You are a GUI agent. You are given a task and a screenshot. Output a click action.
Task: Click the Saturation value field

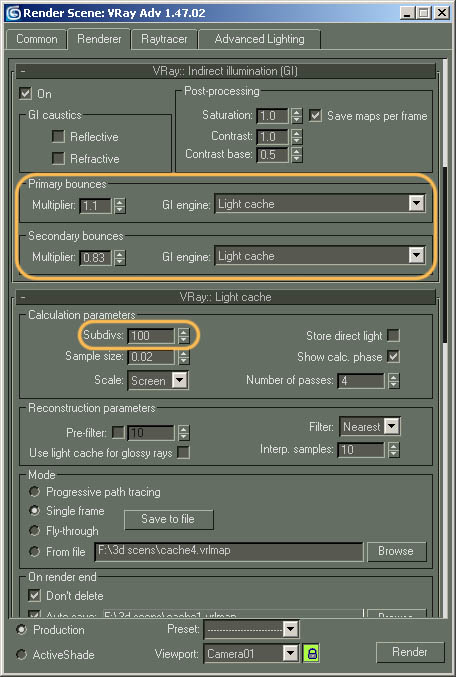[272, 116]
